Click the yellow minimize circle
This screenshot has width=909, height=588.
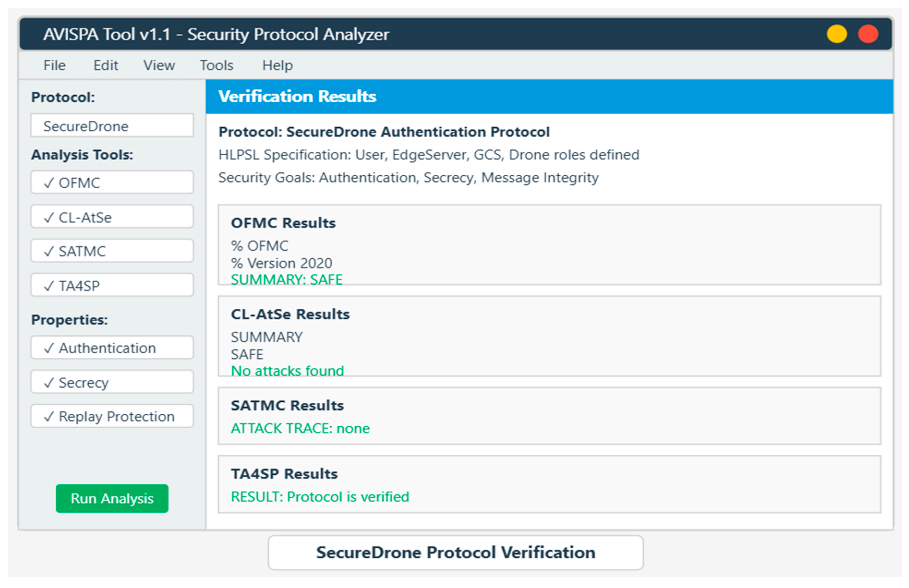tap(837, 34)
